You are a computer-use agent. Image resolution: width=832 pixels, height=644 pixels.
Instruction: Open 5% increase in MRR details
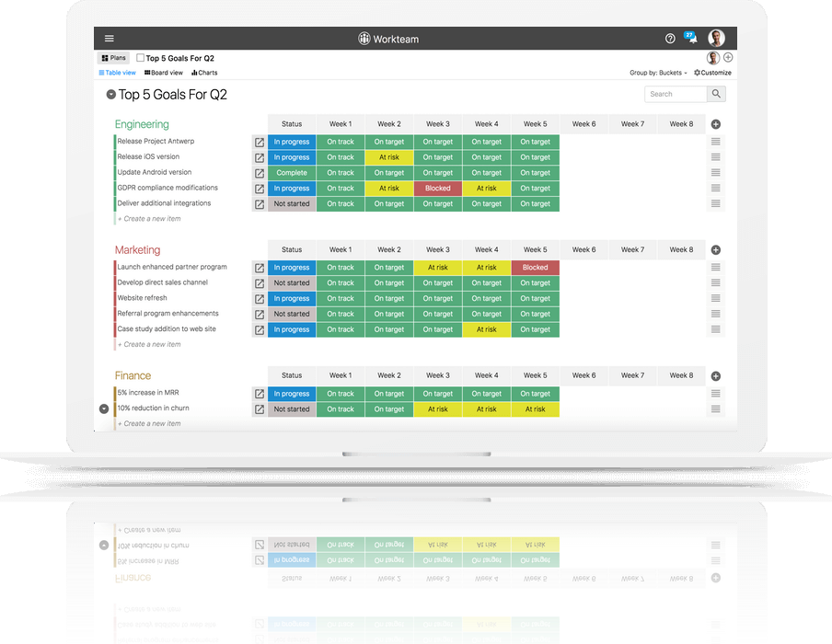(260, 394)
